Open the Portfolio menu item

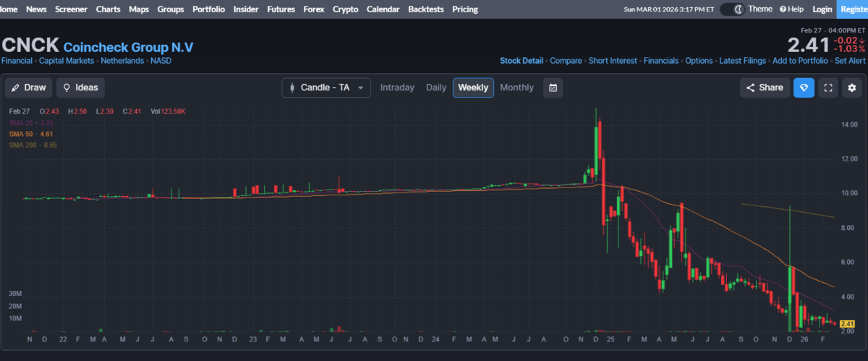209,9
